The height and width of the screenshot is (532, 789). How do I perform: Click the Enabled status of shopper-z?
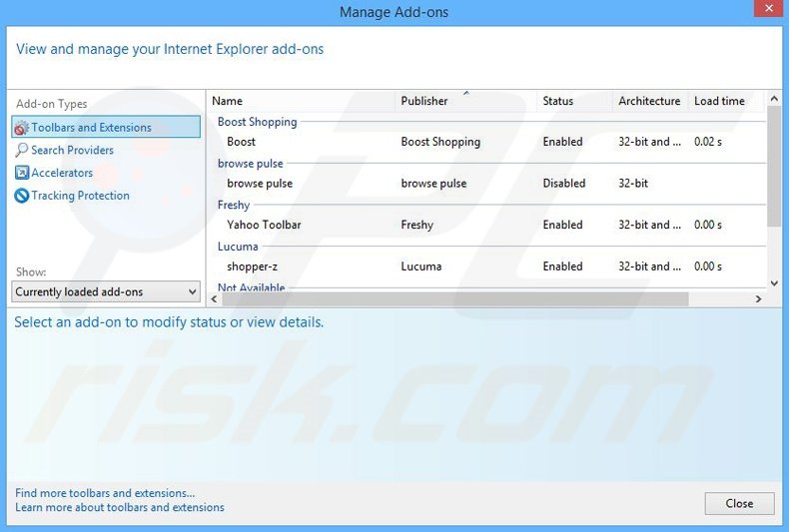[x=562, y=266]
